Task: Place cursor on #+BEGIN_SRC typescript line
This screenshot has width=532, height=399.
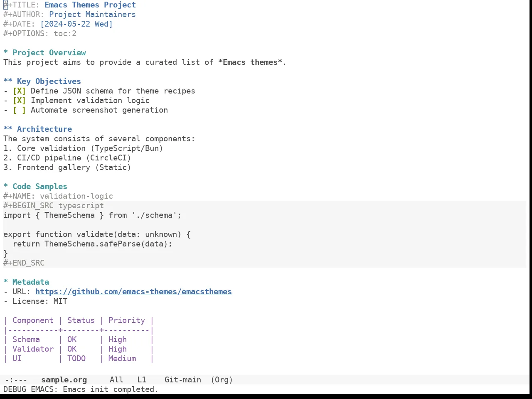Action: tap(54, 206)
